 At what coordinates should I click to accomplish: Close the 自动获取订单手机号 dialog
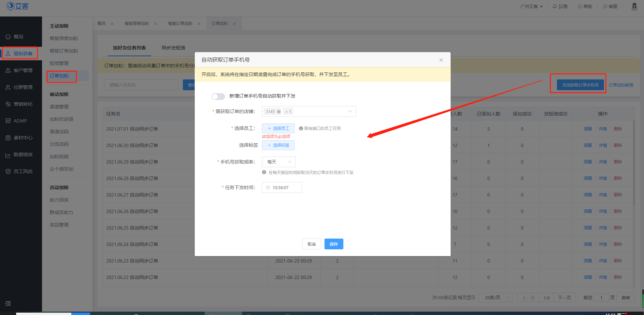(x=441, y=60)
